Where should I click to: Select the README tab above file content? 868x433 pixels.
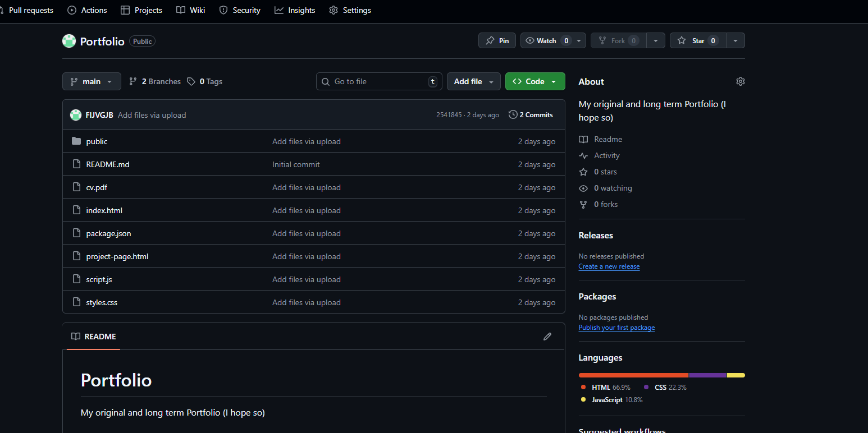(93, 337)
